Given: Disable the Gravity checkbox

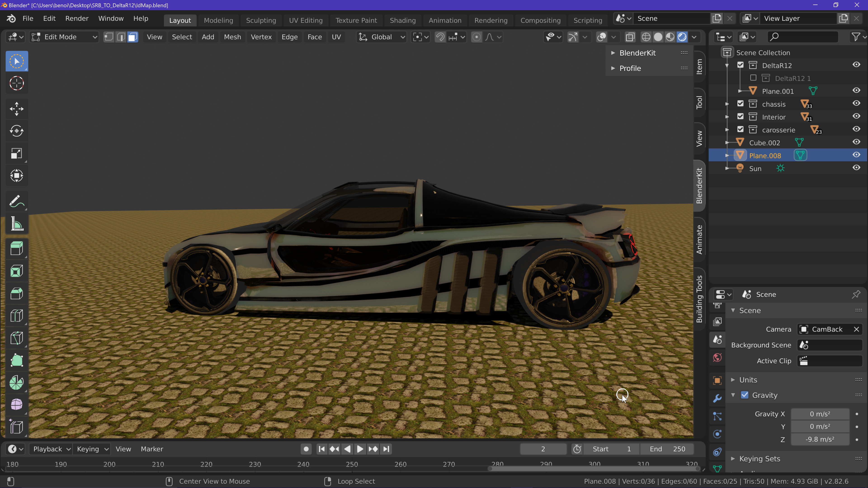Looking at the screenshot, I should point(745,395).
